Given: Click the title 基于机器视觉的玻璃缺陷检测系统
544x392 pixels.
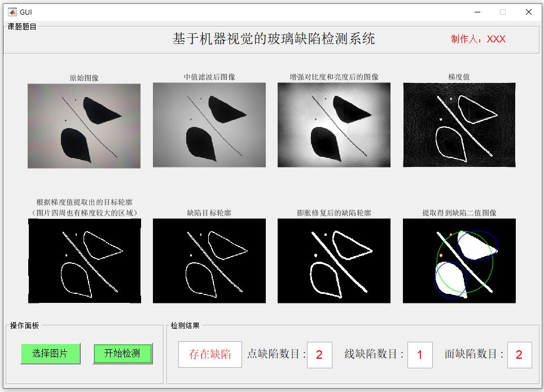Looking at the screenshot, I should [273, 38].
